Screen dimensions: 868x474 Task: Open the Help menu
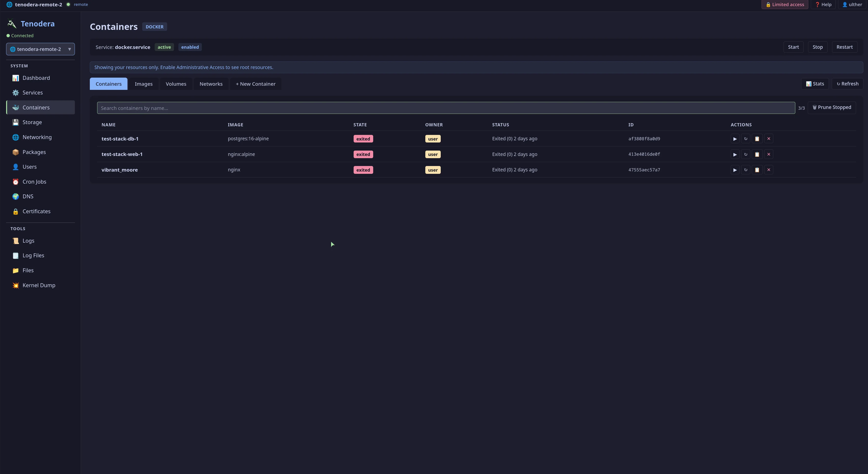tap(823, 5)
